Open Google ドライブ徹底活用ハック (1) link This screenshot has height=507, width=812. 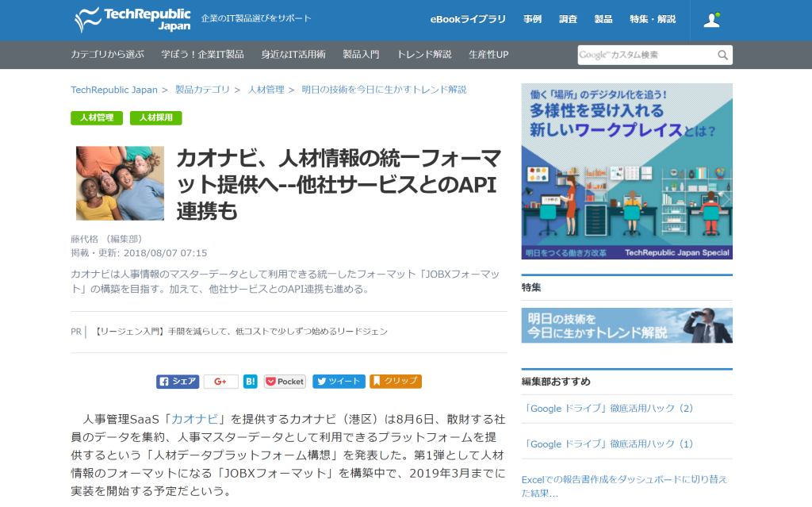point(608,444)
